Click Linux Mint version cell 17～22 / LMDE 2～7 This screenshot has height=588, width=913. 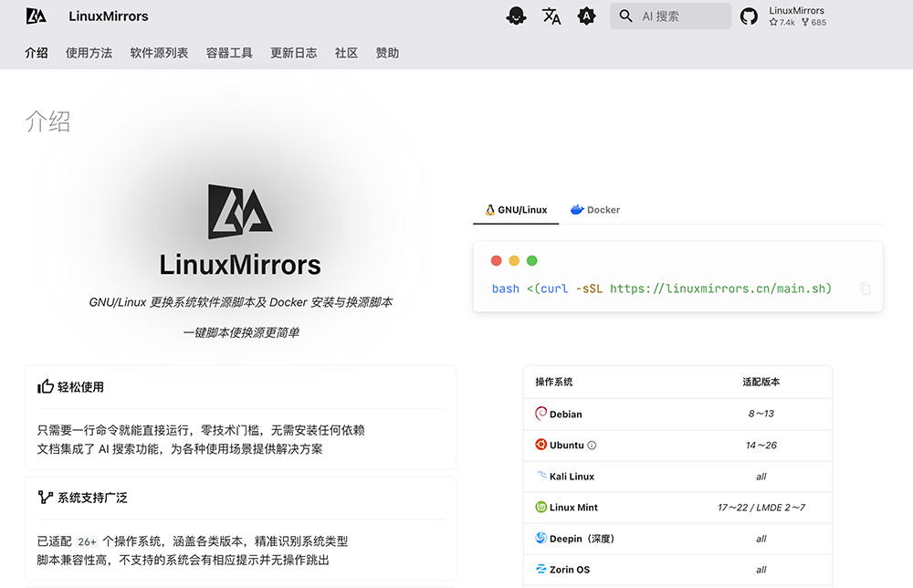(761, 507)
